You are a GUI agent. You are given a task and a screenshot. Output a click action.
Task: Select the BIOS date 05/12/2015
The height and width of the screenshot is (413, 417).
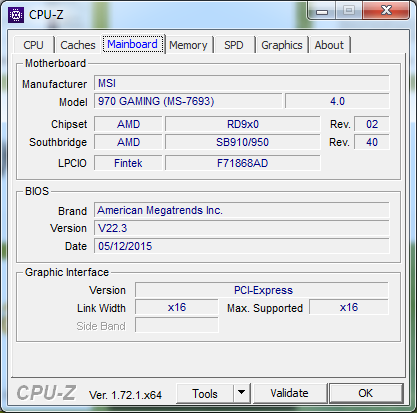[x=242, y=246]
